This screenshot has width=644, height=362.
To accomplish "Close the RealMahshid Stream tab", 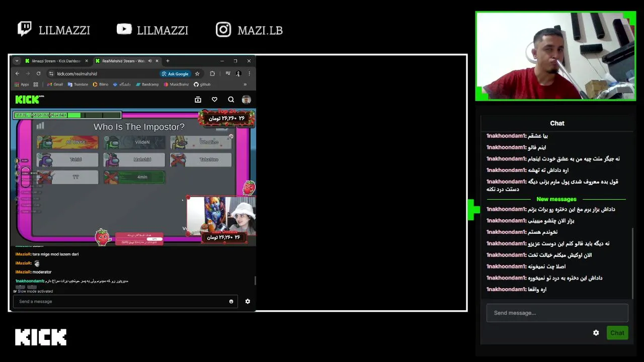I will pos(157,61).
